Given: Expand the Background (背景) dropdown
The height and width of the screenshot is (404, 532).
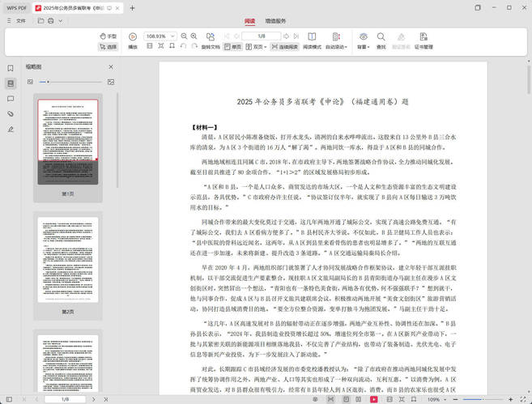Looking at the screenshot, I should coord(362,41).
